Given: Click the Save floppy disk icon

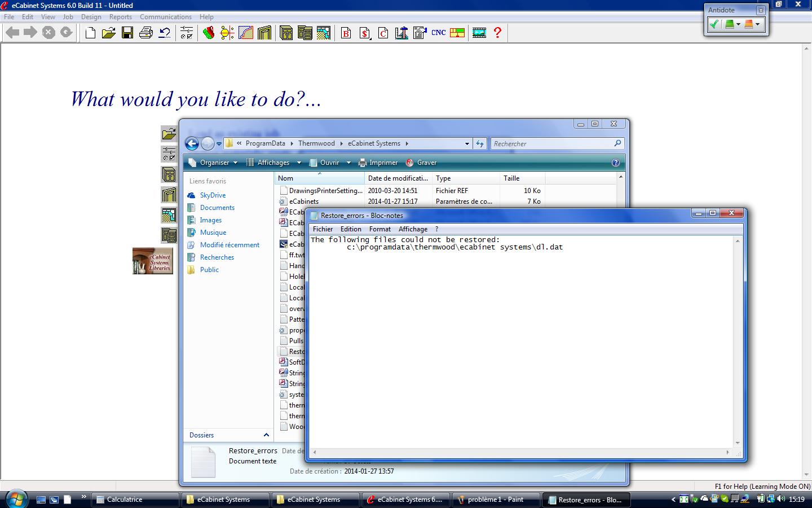Looking at the screenshot, I should [127, 33].
